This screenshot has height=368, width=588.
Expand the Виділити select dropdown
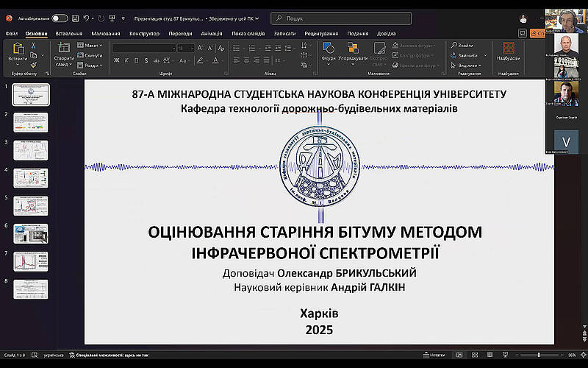click(465, 65)
